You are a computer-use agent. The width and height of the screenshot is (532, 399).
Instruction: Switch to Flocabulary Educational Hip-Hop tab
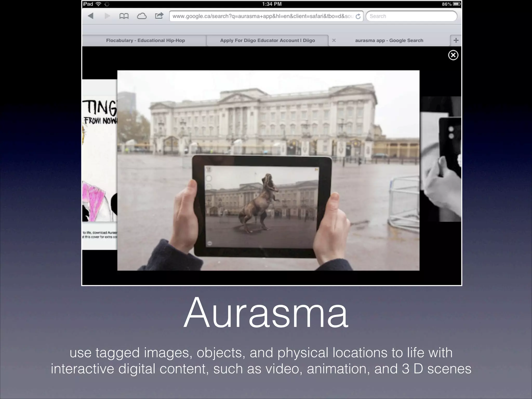coord(144,41)
